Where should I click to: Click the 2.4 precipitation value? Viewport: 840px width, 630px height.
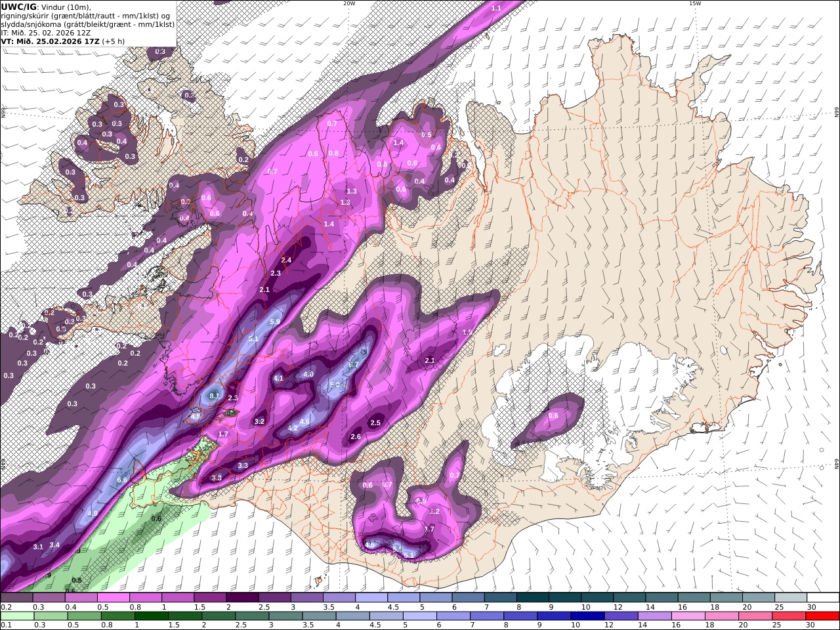286,261
